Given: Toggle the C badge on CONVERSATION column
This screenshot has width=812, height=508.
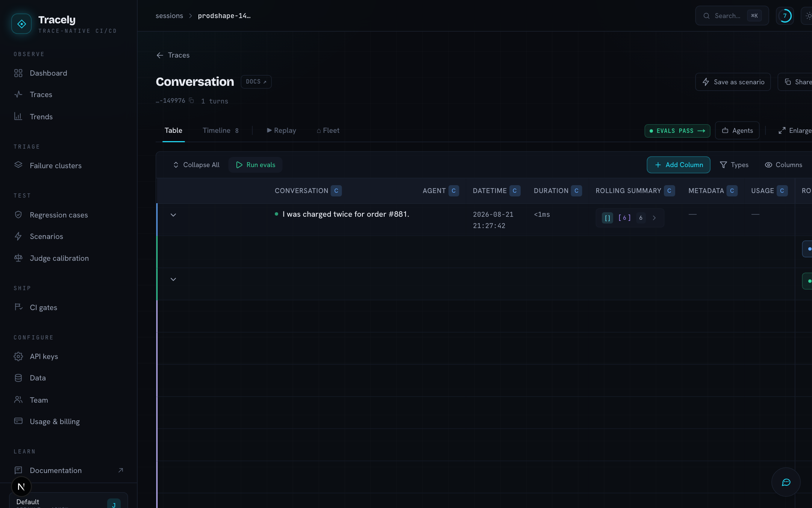Looking at the screenshot, I should (x=336, y=191).
